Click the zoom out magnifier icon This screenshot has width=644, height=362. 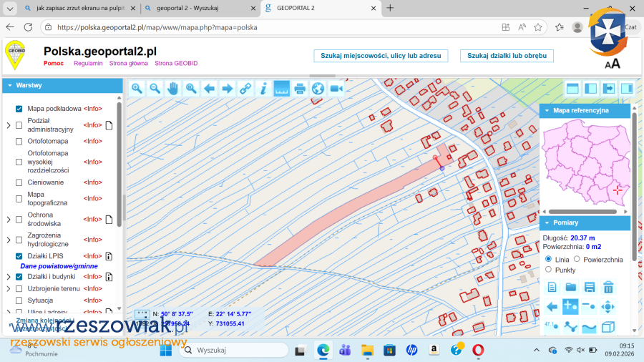(x=155, y=89)
